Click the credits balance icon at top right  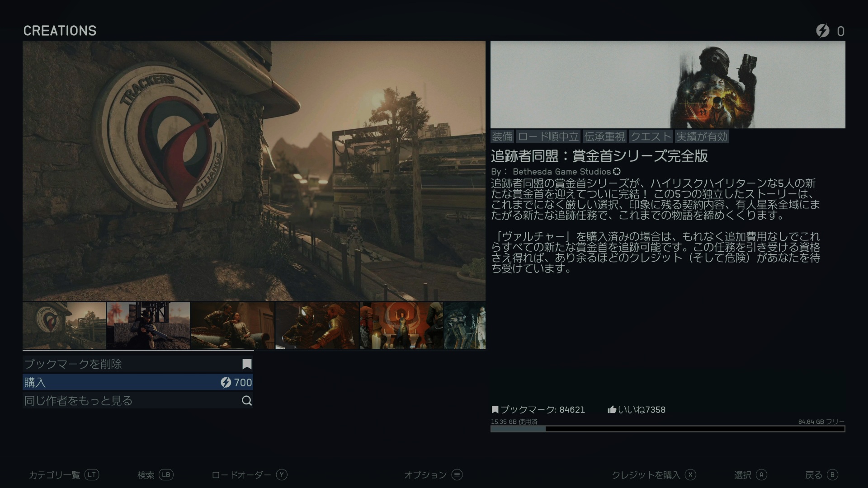(x=822, y=31)
